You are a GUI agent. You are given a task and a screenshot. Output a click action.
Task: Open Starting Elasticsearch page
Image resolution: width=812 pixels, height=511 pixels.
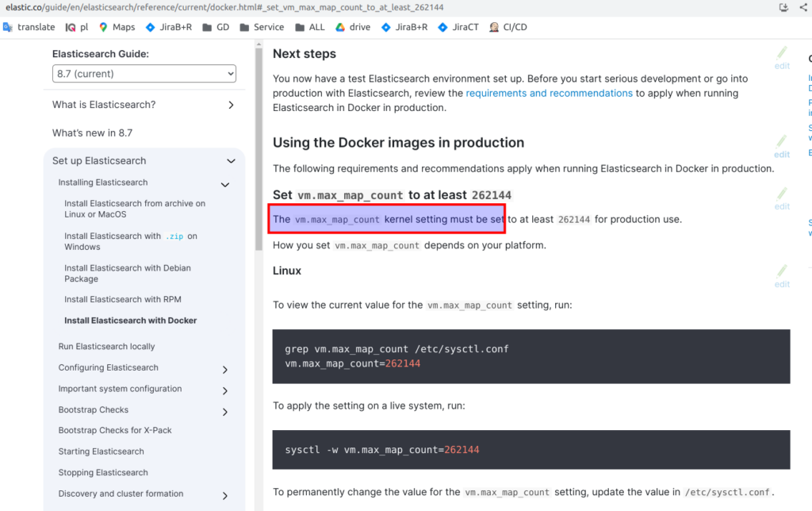(x=101, y=451)
